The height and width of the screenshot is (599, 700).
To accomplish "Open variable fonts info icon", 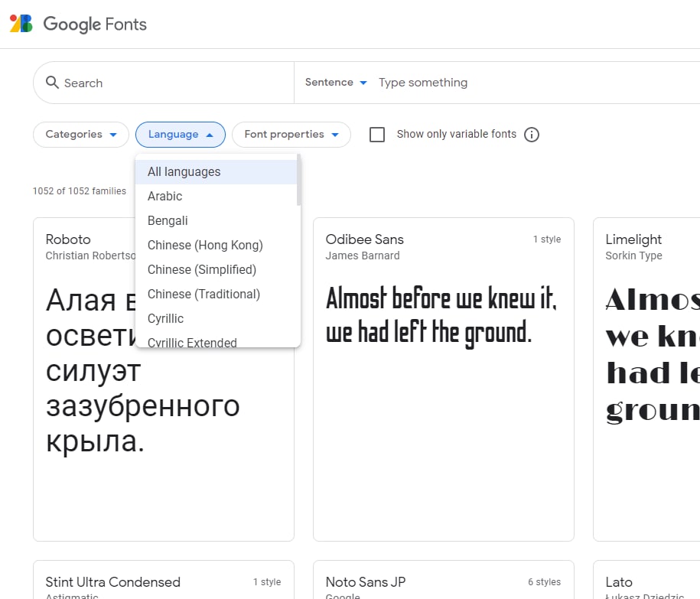I will pos(531,135).
